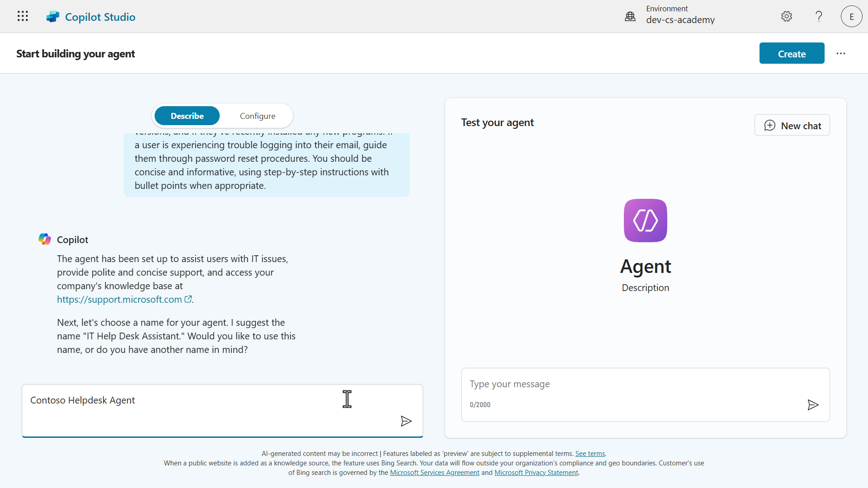The height and width of the screenshot is (488, 868).
Task: Open the See terms link
Action: pyautogui.click(x=590, y=454)
